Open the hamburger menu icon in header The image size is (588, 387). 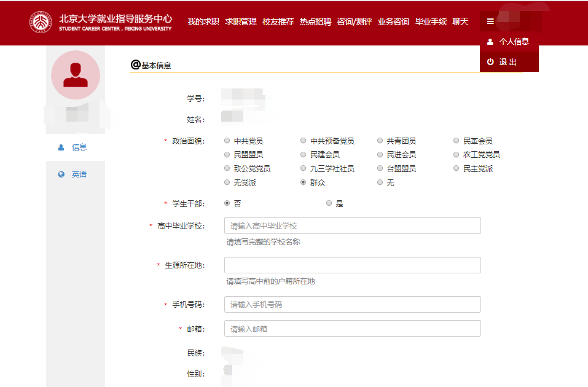pyautogui.click(x=490, y=21)
